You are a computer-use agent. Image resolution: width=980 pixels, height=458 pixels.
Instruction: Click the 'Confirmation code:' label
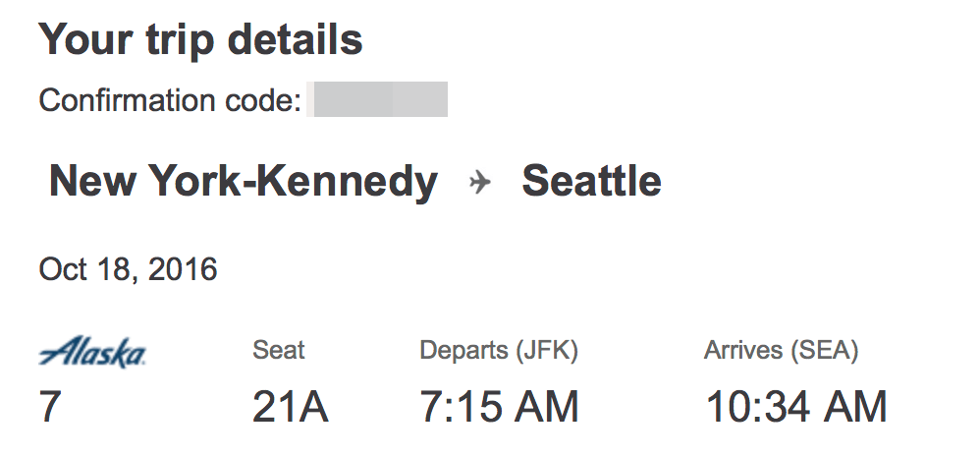(170, 100)
